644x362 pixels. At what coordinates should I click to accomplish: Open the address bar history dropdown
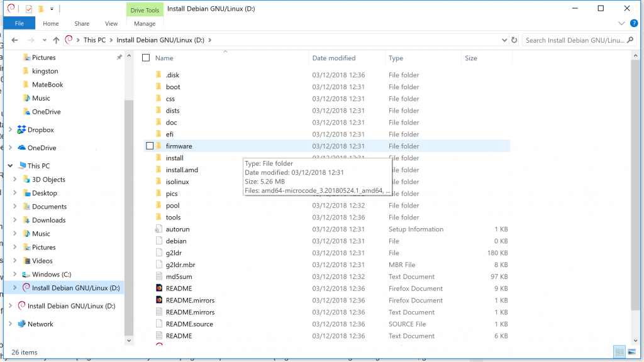[x=504, y=40]
